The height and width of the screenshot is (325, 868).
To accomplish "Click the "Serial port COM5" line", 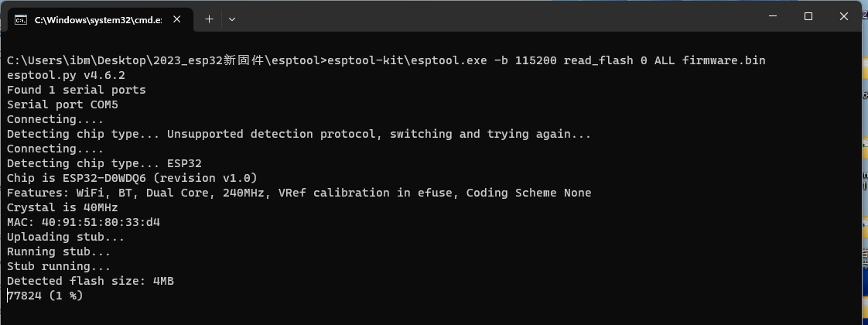I will tap(62, 104).
